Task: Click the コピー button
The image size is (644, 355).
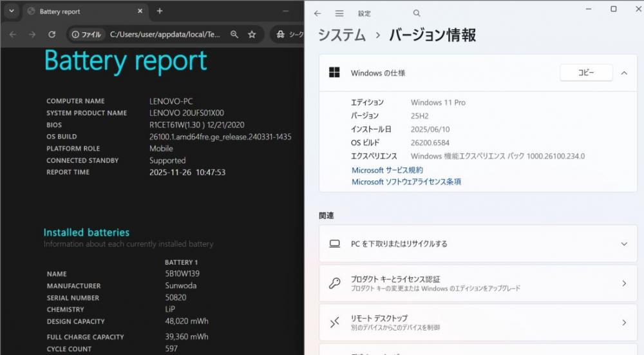Action: point(585,73)
